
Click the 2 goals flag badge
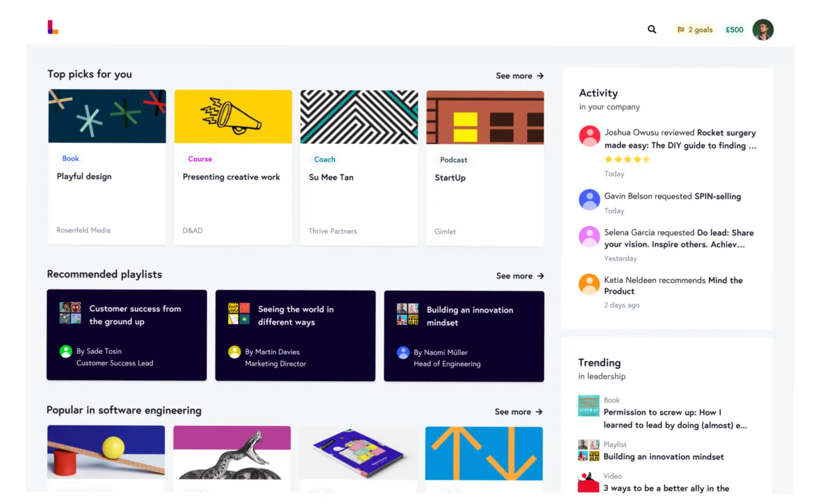point(694,30)
